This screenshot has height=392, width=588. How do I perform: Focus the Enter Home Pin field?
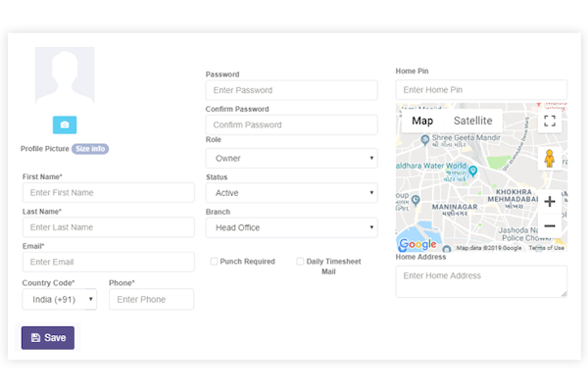(x=481, y=90)
